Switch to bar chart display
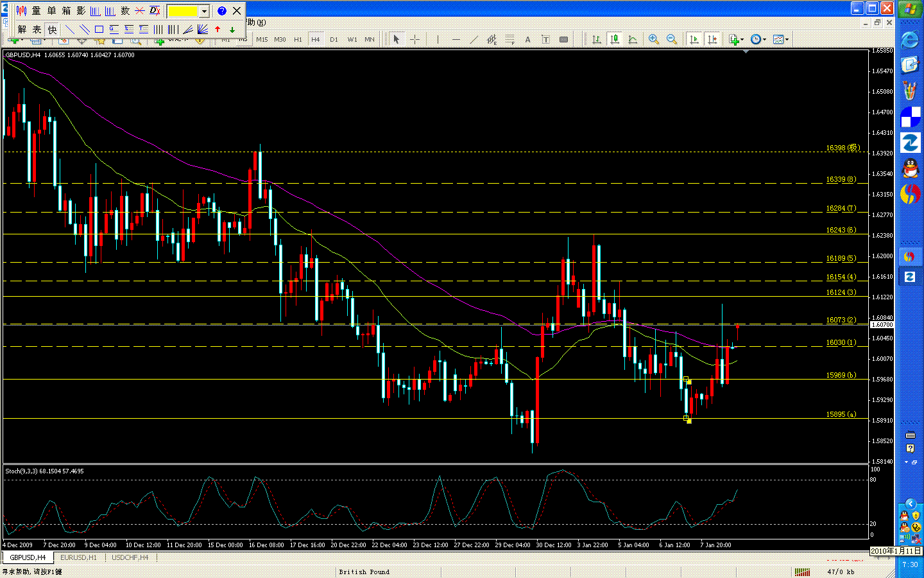 click(x=597, y=40)
